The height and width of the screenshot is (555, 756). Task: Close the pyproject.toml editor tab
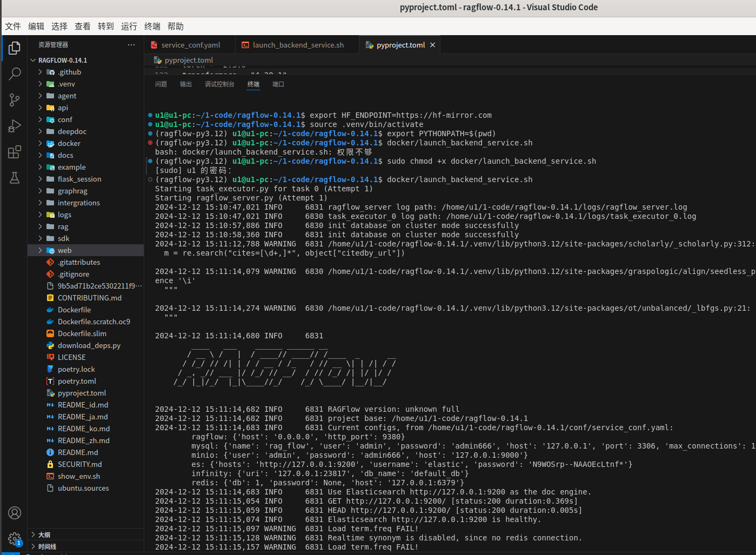tap(432, 45)
